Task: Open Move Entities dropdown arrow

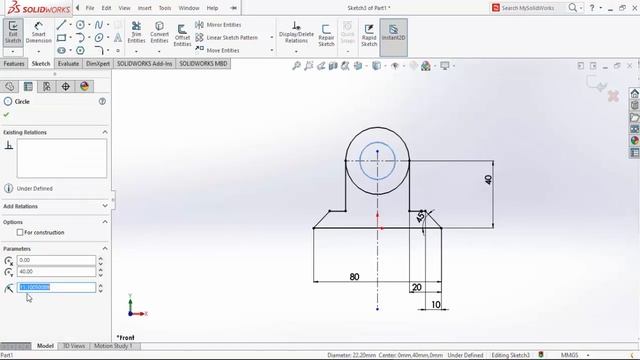Action: click(x=271, y=50)
